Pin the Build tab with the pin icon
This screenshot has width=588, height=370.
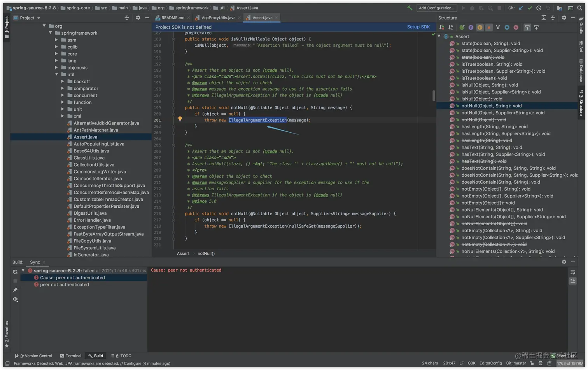(15, 290)
